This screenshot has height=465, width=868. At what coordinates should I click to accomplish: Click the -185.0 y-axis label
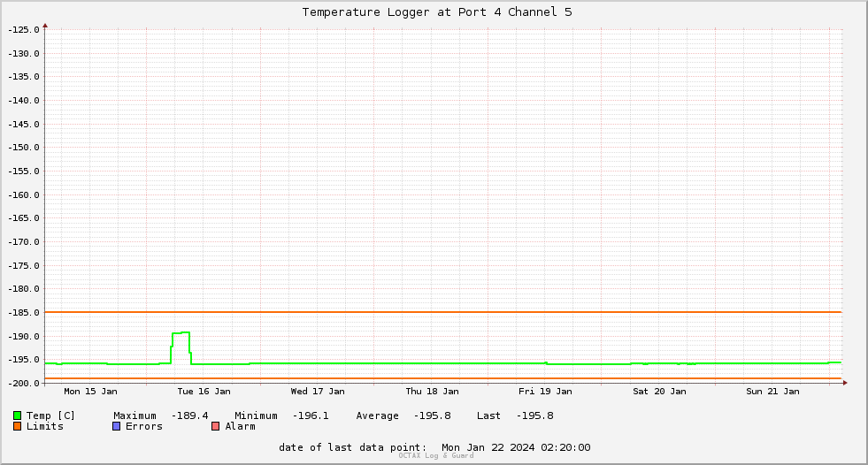[x=23, y=313]
